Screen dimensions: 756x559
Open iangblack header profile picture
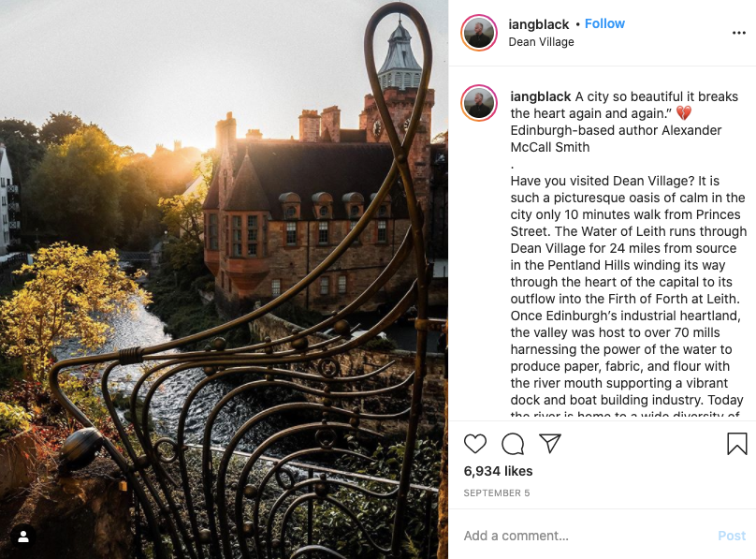point(479,33)
